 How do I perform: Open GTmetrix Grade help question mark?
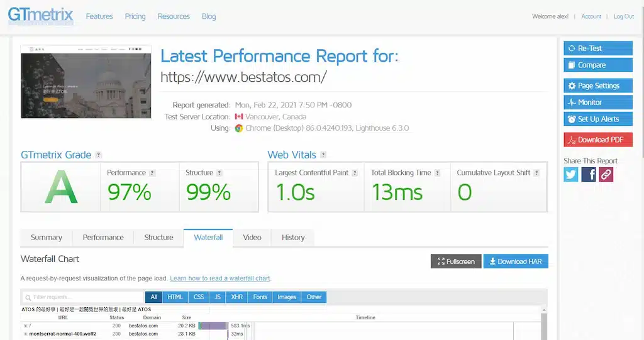tap(98, 155)
